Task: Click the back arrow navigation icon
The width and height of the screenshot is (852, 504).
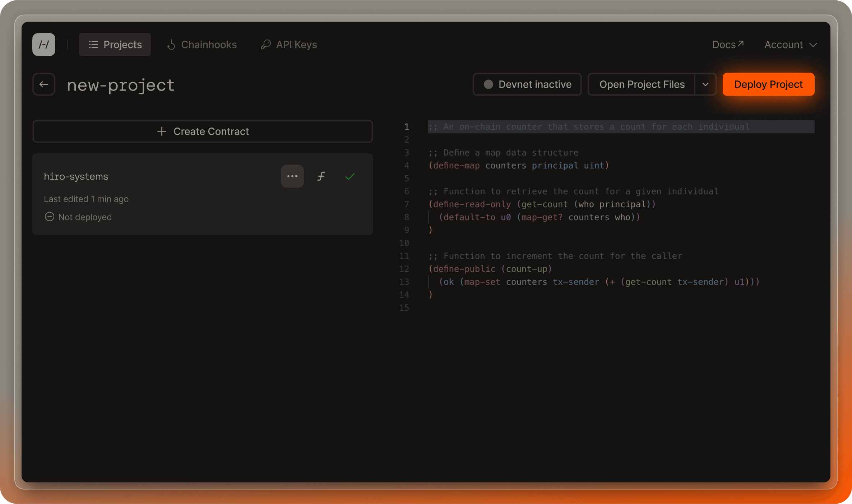Action: click(x=45, y=84)
